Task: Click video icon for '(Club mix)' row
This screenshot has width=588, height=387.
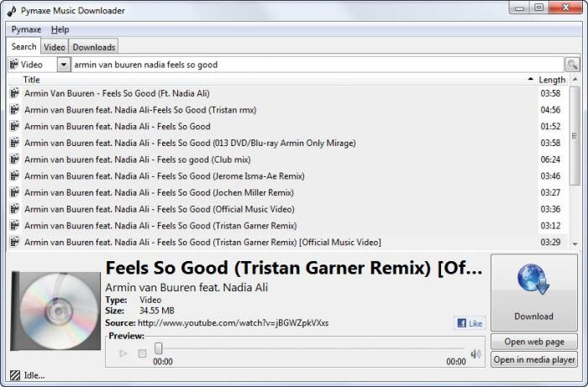Action: coord(14,160)
